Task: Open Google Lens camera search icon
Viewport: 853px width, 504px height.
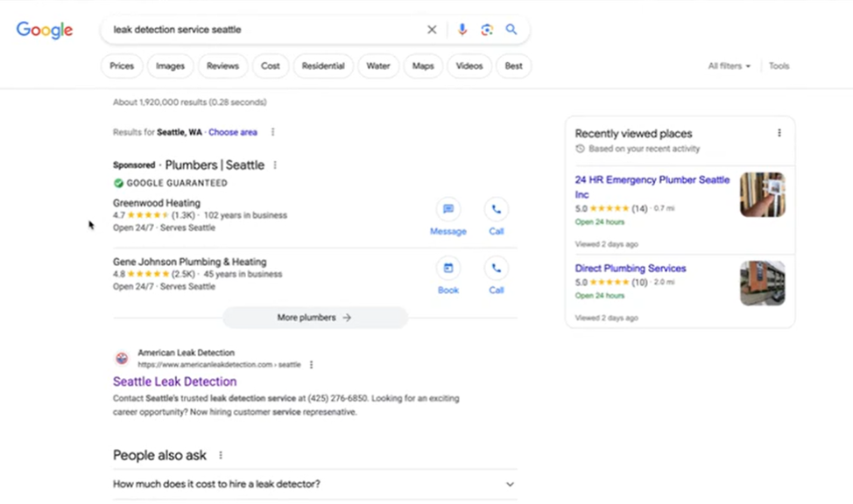Action: click(x=487, y=29)
